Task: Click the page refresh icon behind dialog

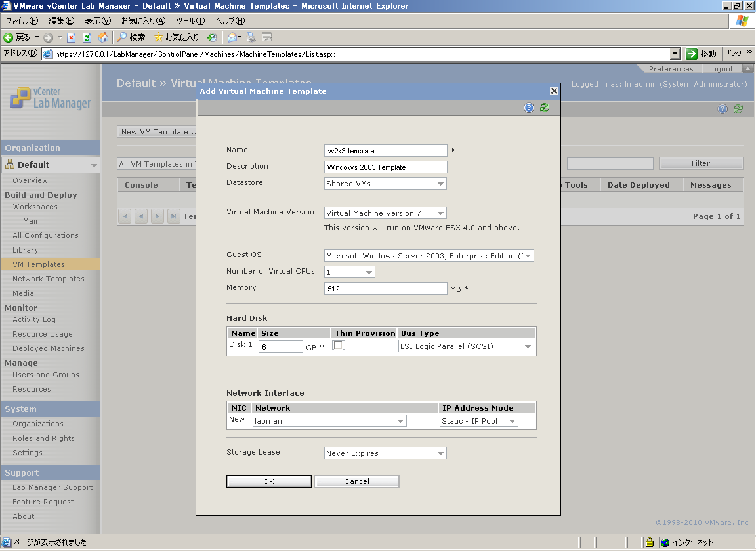Action: [x=738, y=109]
